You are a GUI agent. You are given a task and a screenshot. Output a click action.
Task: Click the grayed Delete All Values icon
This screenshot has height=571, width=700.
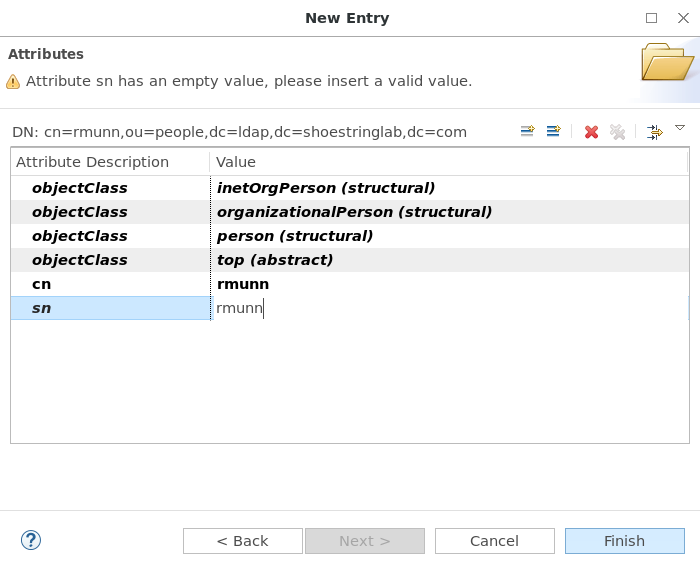pyautogui.click(x=617, y=132)
